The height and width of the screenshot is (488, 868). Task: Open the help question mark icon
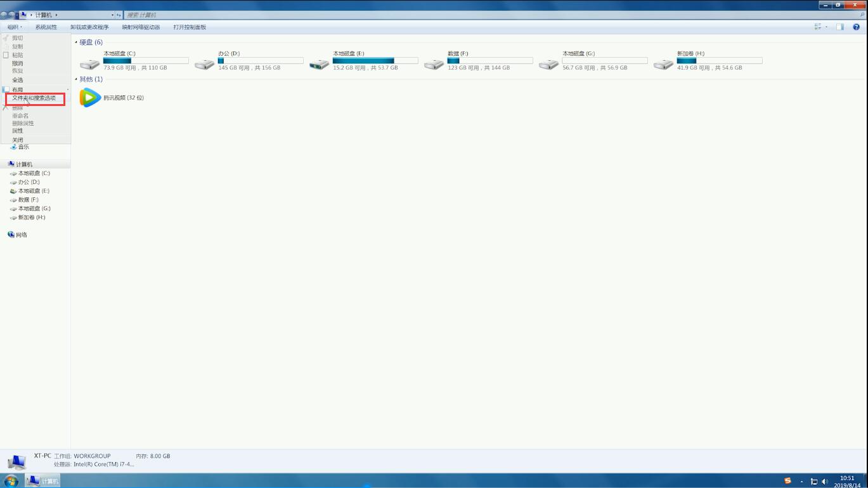pyautogui.click(x=856, y=27)
